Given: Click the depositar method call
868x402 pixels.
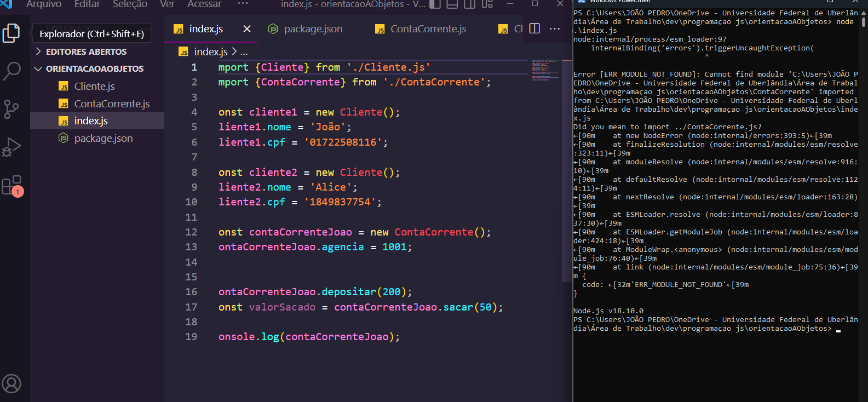Looking at the screenshot, I should click(349, 292).
